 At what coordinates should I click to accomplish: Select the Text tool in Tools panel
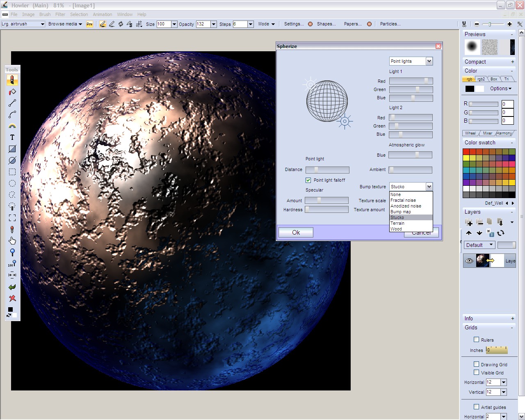click(12, 137)
